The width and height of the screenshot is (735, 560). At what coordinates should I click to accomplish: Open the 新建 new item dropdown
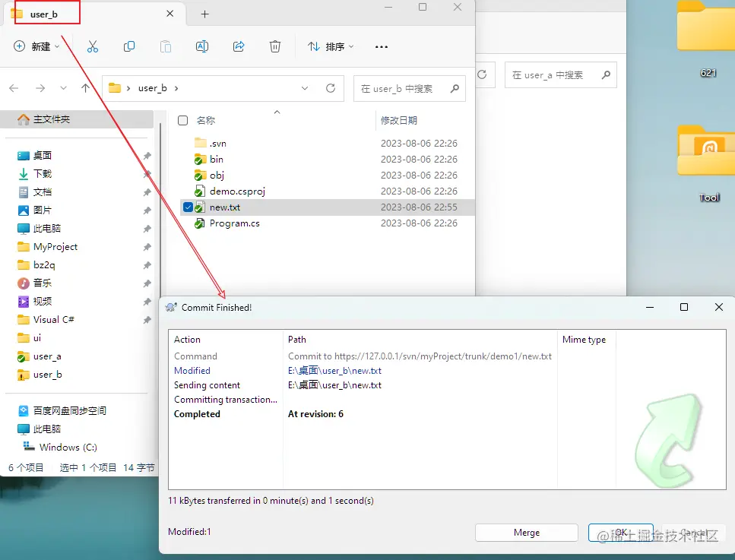pyautogui.click(x=36, y=46)
